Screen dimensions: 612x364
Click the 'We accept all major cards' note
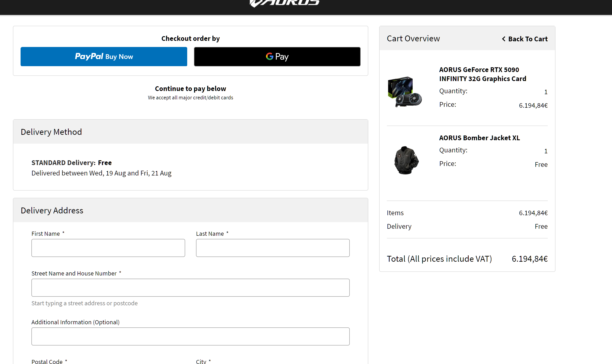click(x=191, y=98)
